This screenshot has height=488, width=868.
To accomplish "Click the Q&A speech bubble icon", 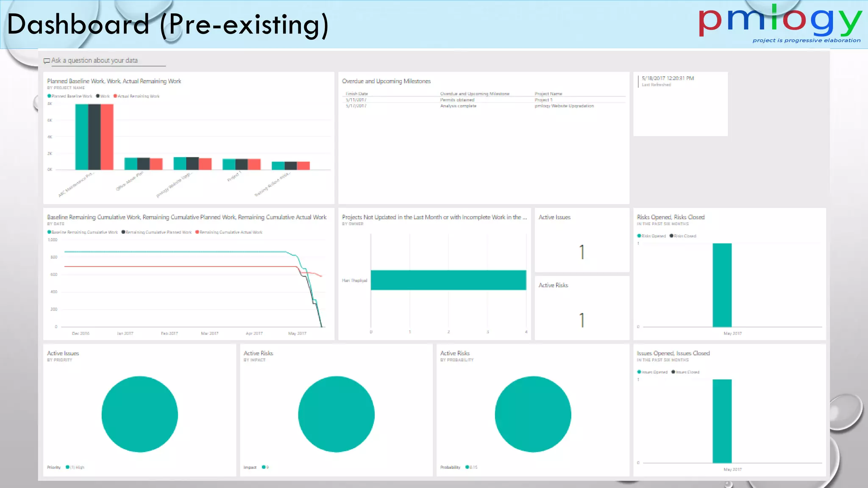I will 47,61.
